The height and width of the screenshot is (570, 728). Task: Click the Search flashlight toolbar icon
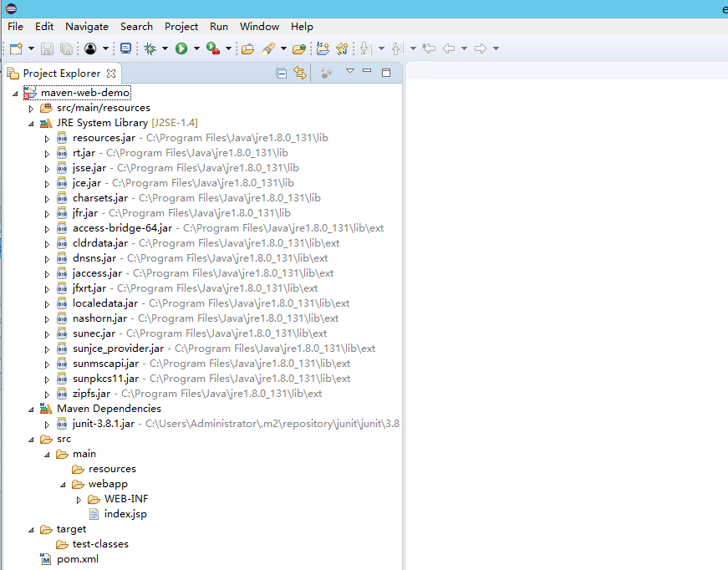[268, 48]
